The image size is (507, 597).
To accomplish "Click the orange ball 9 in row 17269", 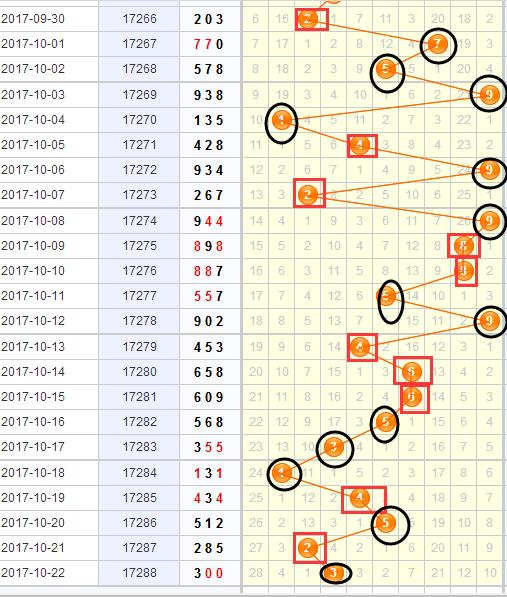I will (489, 94).
